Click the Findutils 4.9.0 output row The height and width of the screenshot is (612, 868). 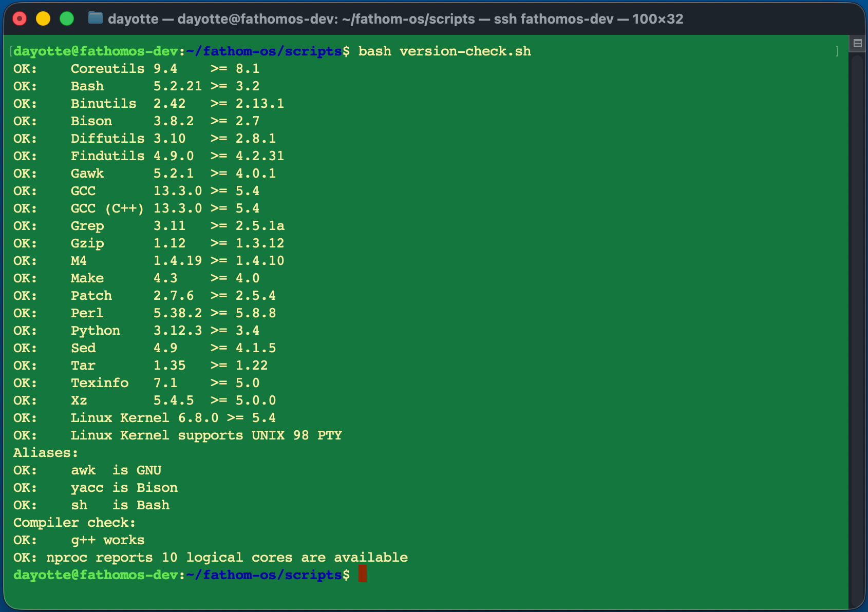click(x=148, y=156)
